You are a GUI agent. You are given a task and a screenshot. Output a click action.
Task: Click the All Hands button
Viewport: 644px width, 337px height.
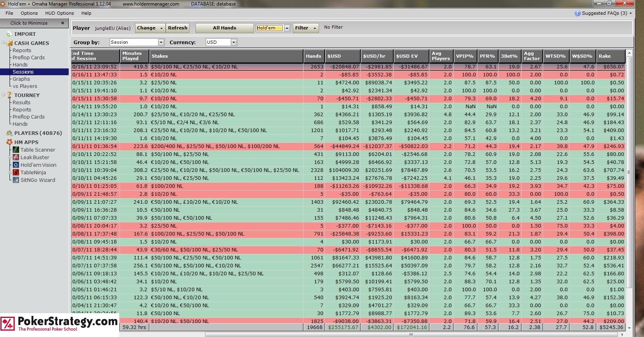[x=224, y=28]
